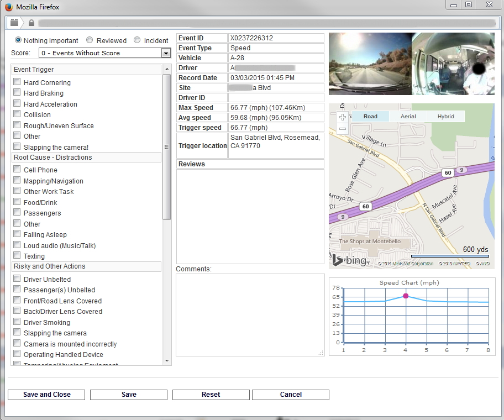Viewport: 504px width, 420px height.
Task: Select the Incident radio button
Action: click(x=137, y=40)
